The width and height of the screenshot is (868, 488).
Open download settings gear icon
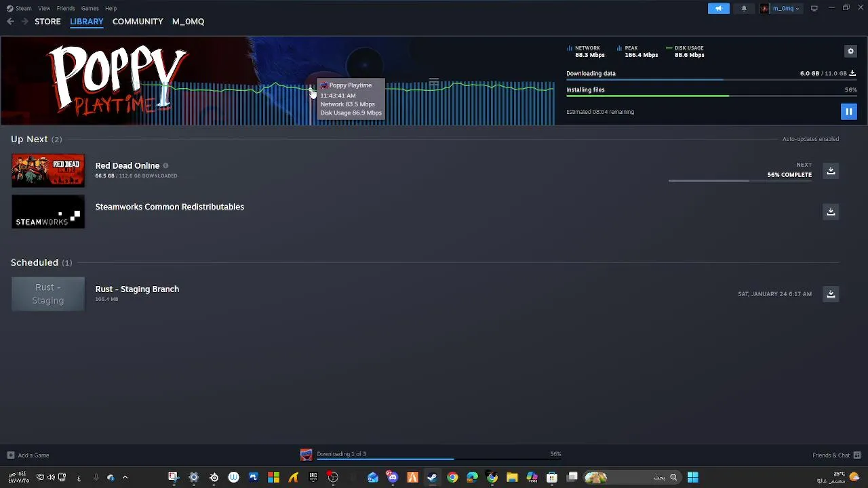[850, 51]
